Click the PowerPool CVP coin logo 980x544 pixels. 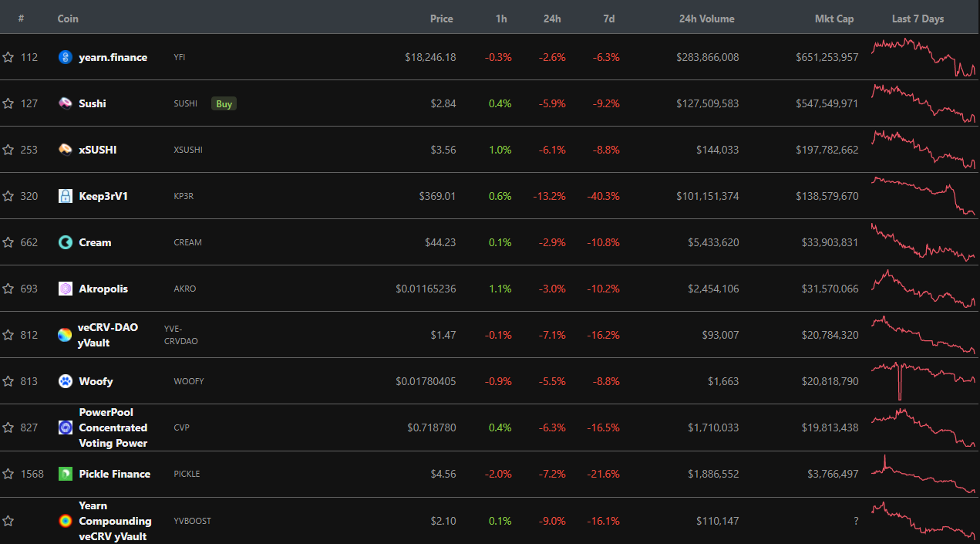66,427
